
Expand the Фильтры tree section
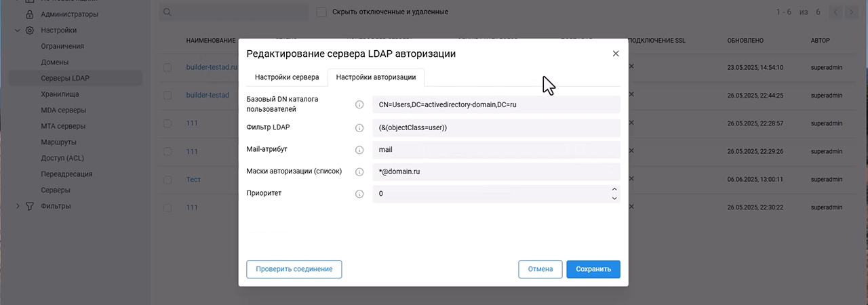[18, 206]
